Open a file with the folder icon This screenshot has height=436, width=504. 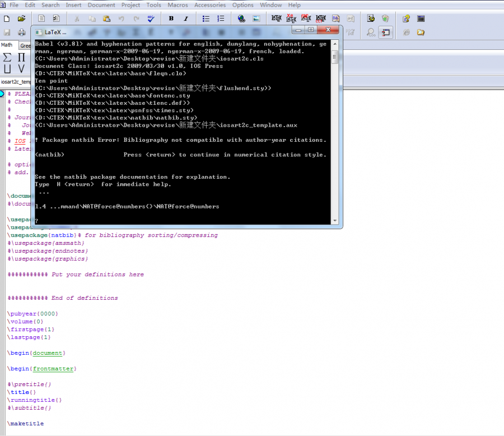22,18
